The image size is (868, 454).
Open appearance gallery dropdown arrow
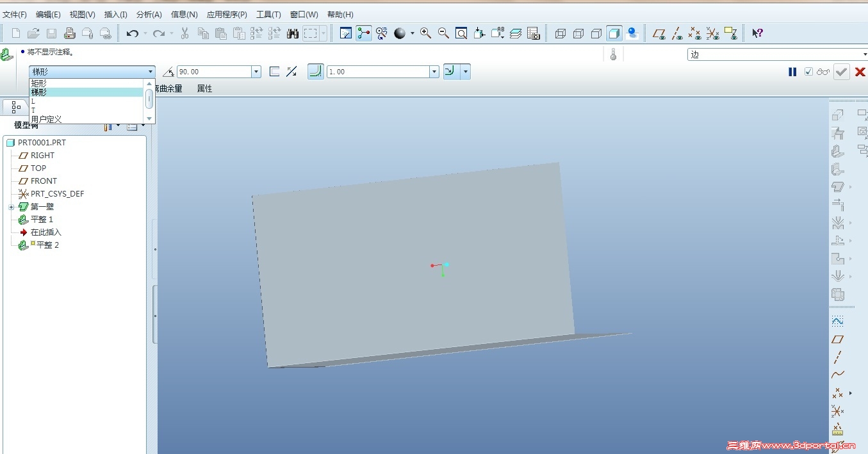412,33
